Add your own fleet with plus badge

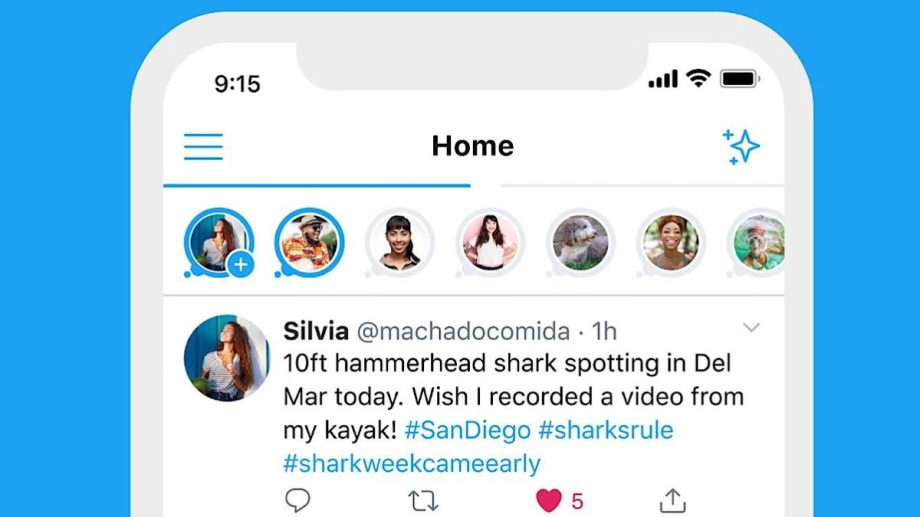[x=241, y=265]
